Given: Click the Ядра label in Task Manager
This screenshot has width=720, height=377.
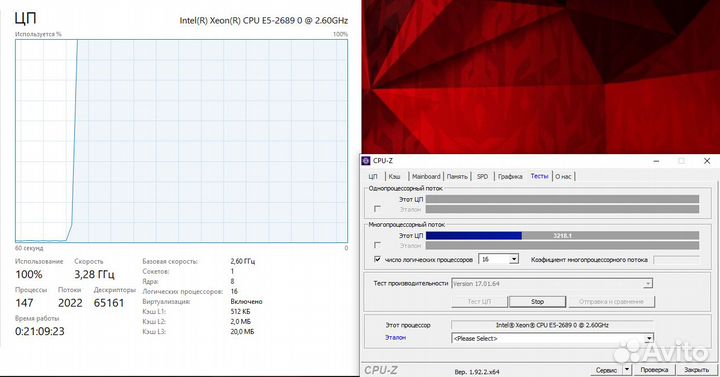Looking at the screenshot, I should (151, 281).
